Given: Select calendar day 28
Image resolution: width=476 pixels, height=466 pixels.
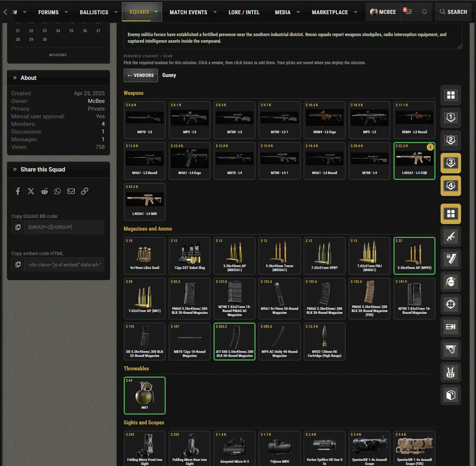Looking at the screenshot, I should pos(18,39).
